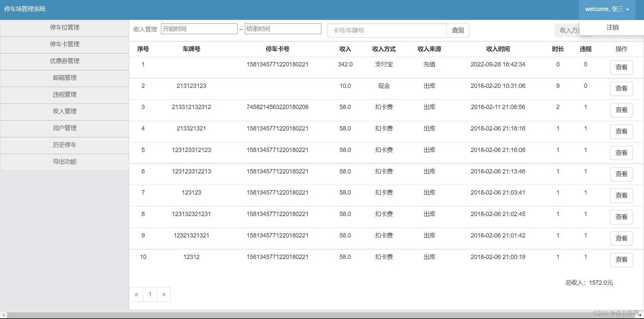Select page 1 in pagination

coord(150,295)
